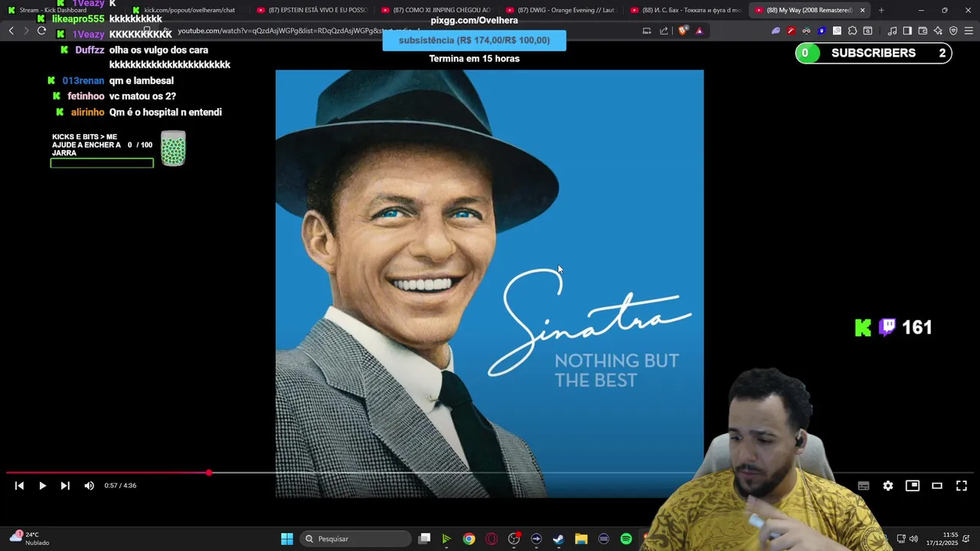The image size is (980, 551).
Task: Click the red extension icon in toolbar
Action: pyautogui.click(x=791, y=31)
